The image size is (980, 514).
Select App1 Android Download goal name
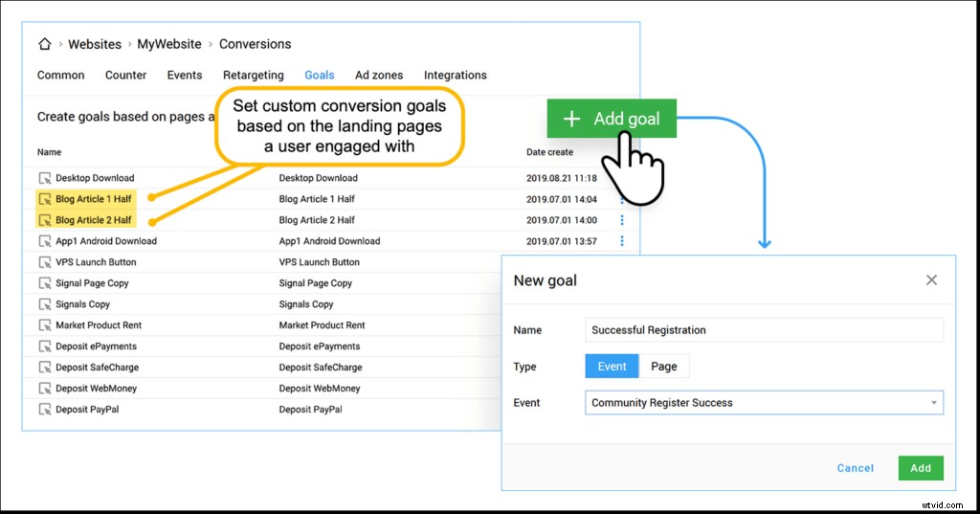tap(106, 241)
